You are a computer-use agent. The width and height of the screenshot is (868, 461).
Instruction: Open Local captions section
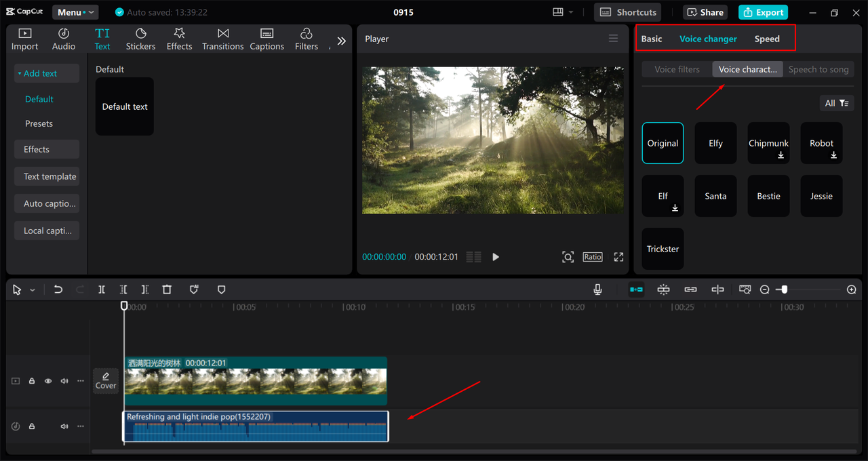[47, 230]
